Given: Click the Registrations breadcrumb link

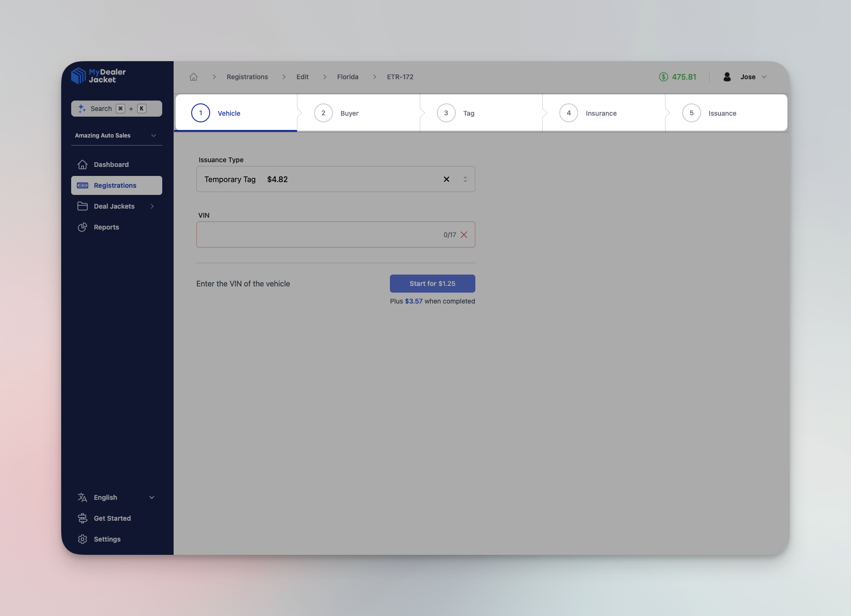Looking at the screenshot, I should tap(247, 77).
